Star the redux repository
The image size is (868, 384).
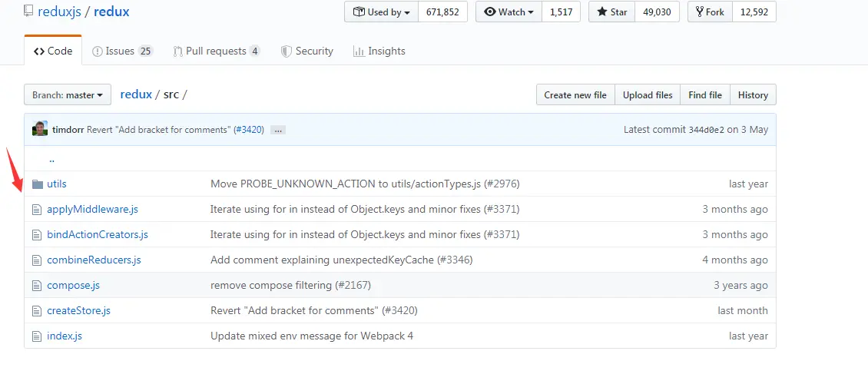[611, 12]
